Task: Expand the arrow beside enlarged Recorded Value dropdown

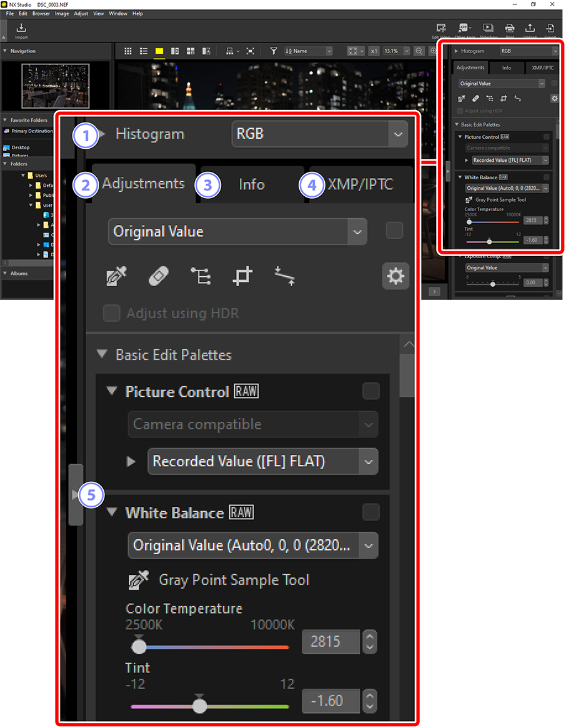Action: [x=131, y=462]
